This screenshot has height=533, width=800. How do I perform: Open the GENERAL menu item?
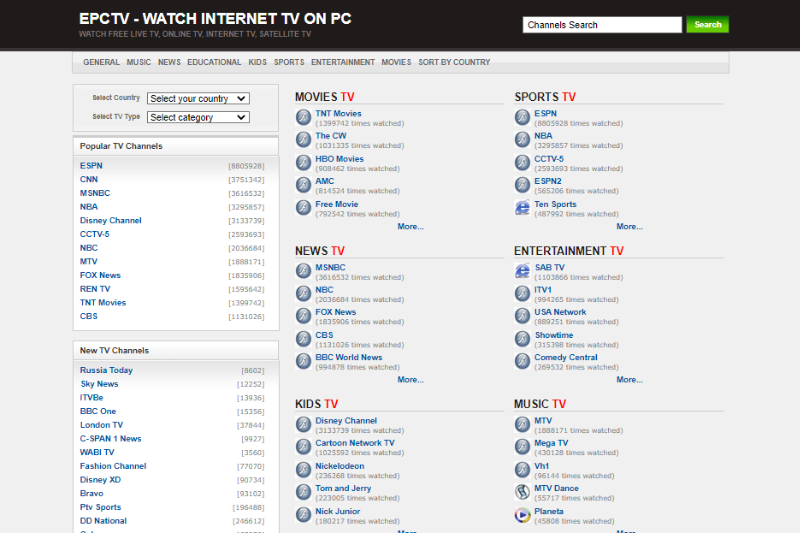[102, 62]
